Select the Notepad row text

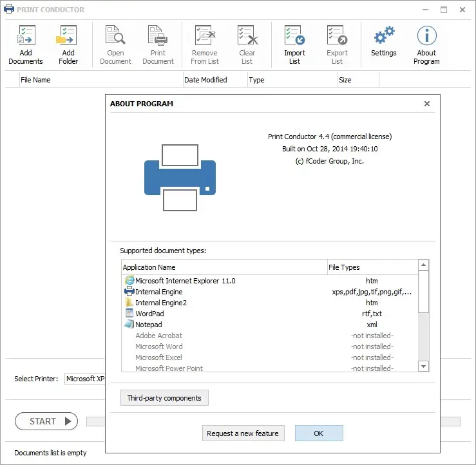point(148,325)
